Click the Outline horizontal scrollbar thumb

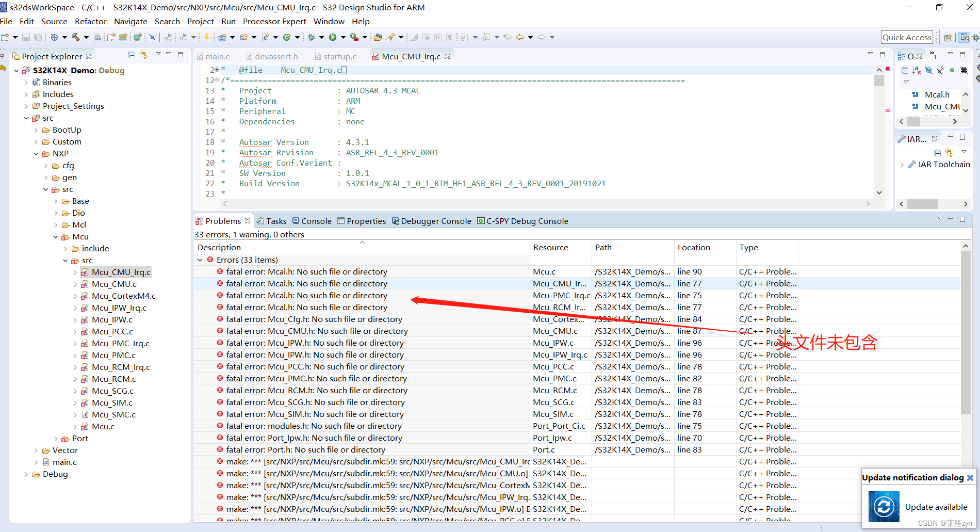tap(914, 121)
